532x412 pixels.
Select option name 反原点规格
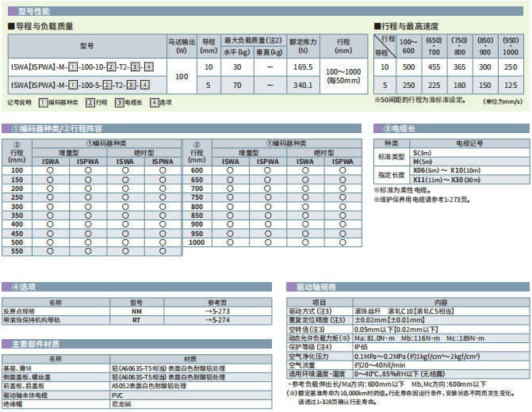click(19, 311)
